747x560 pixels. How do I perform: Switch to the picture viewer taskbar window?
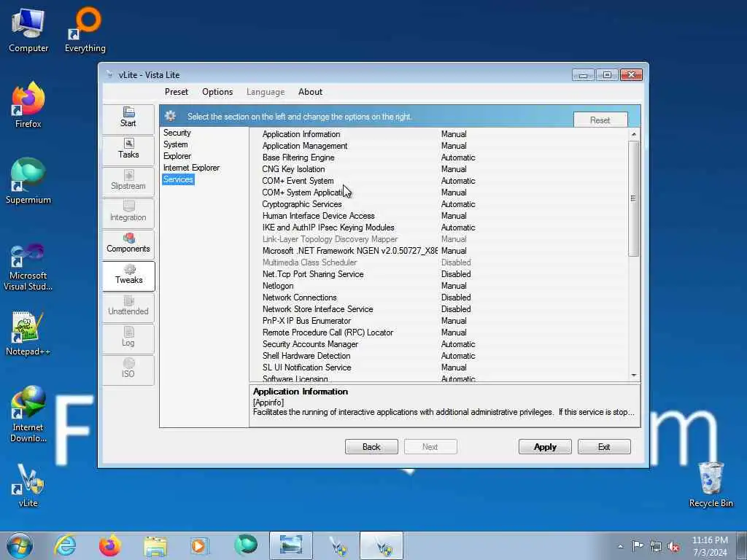(x=290, y=545)
